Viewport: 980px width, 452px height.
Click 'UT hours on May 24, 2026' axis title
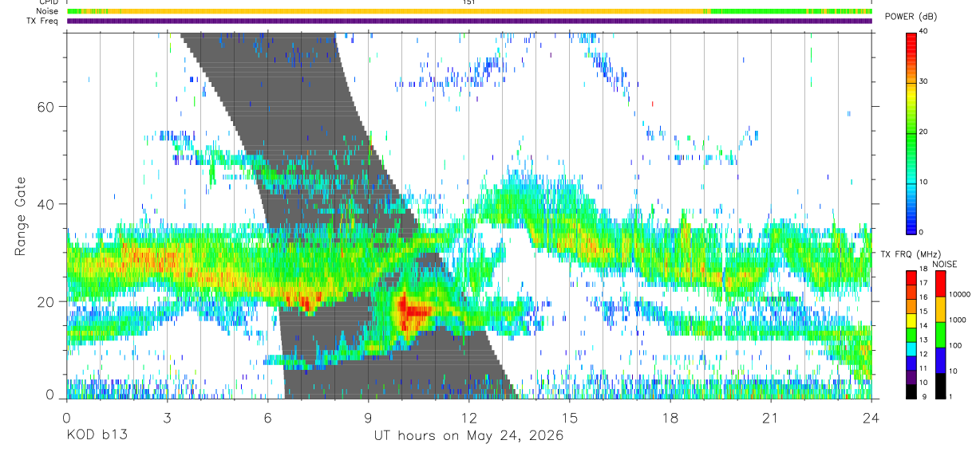(x=468, y=435)
